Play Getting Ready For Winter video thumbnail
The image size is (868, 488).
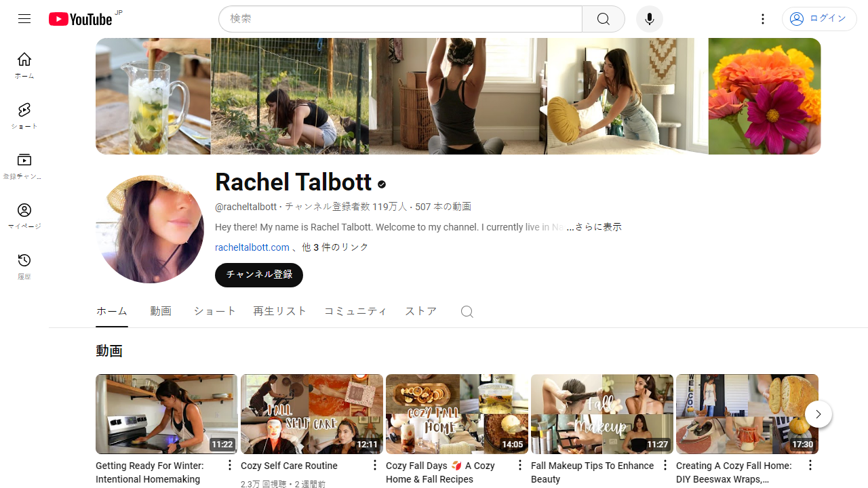(x=167, y=413)
